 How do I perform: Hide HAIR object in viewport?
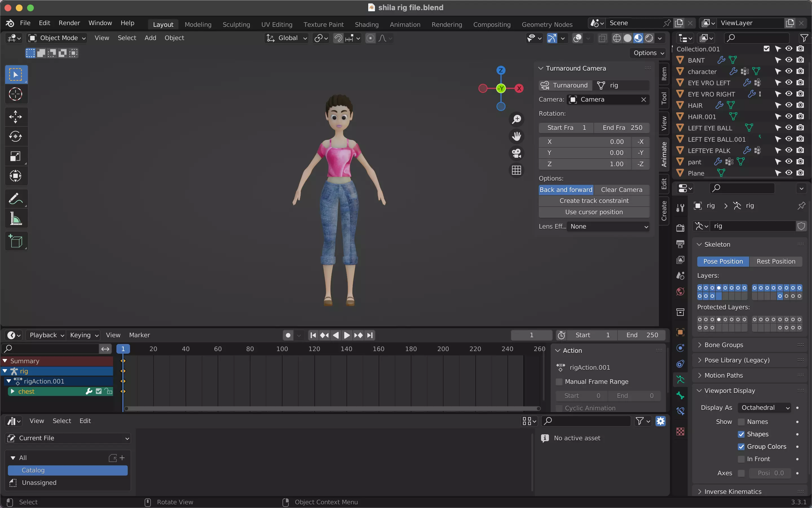[789, 105]
